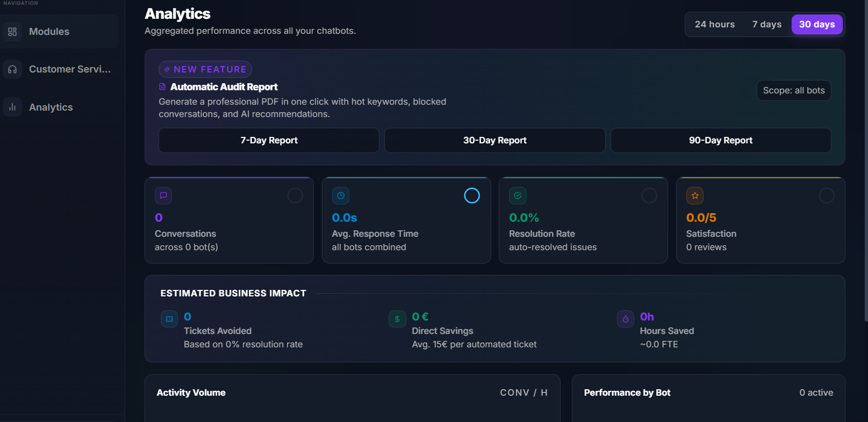Click the document icon beside Automatic Audit Report
This screenshot has height=422, width=868.
(162, 86)
